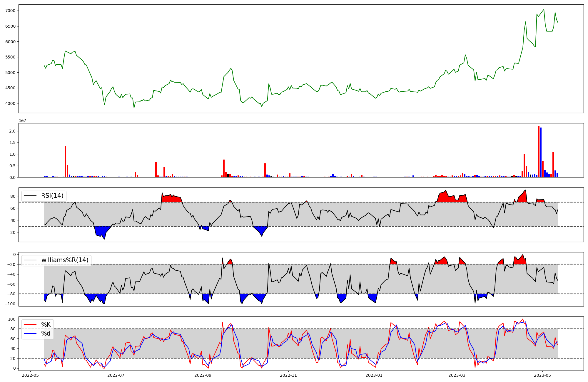
Task: Click the 7000 price axis tick label
Action: click(11, 11)
